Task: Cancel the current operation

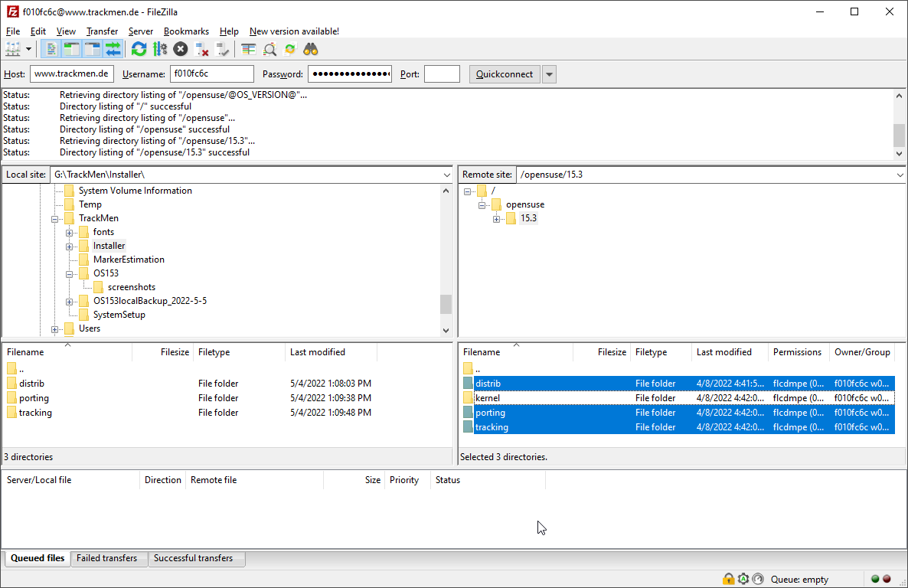Action: point(181,47)
